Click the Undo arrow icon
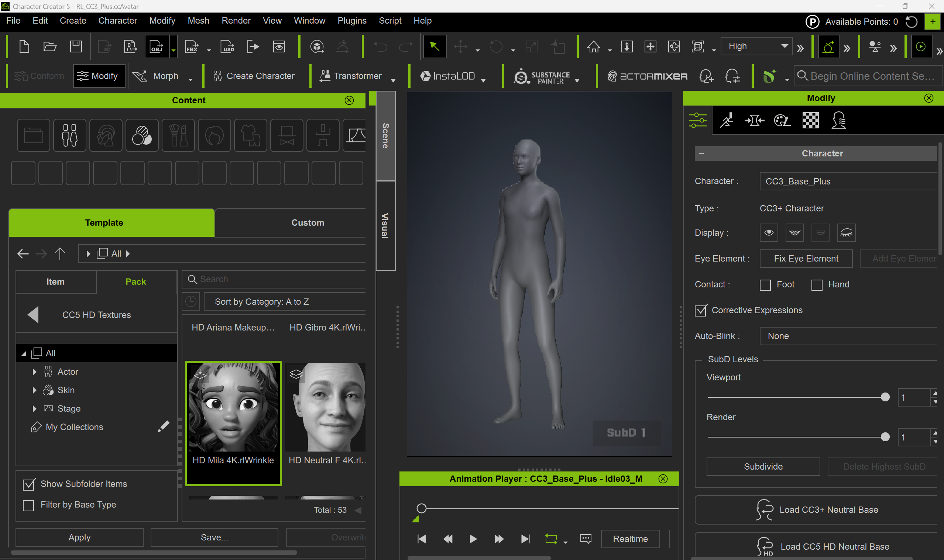The image size is (944, 560). tap(380, 47)
